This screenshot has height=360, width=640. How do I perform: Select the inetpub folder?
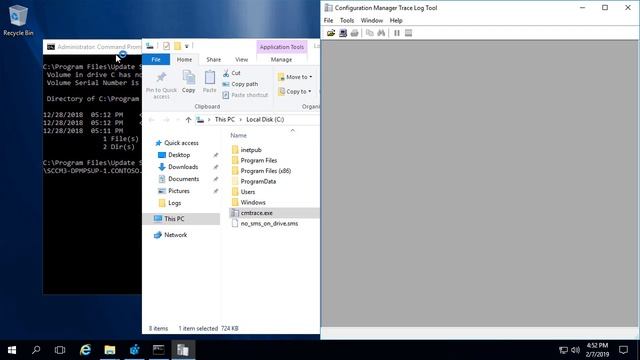point(251,150)
